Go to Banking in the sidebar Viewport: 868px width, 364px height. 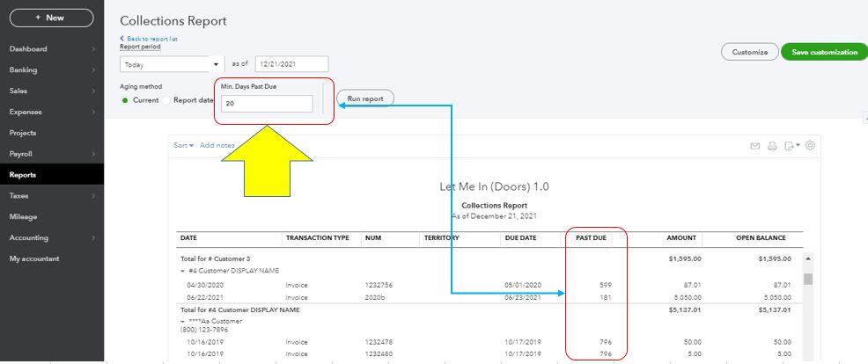pyautogui.click(x=23, y=69)
